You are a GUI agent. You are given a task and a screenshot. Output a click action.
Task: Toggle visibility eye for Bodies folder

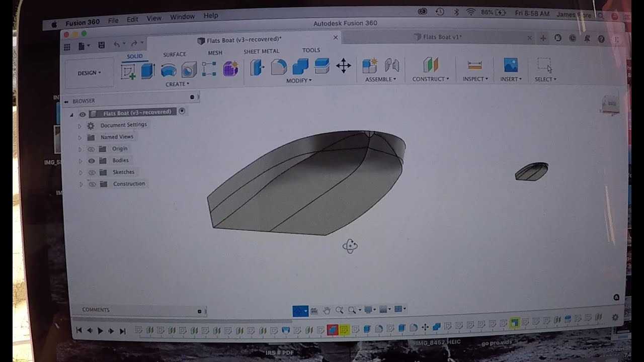[92, 161]
